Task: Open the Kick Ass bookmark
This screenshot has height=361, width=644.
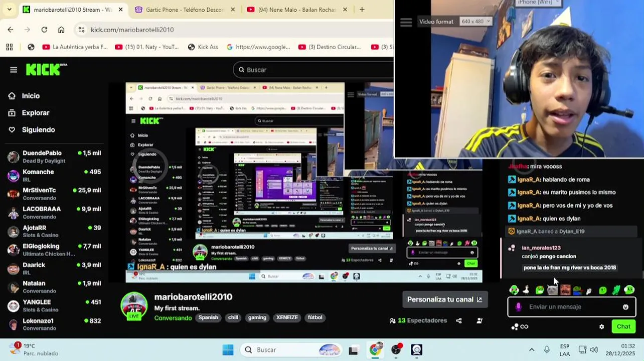Action: [x=203, y=47]
